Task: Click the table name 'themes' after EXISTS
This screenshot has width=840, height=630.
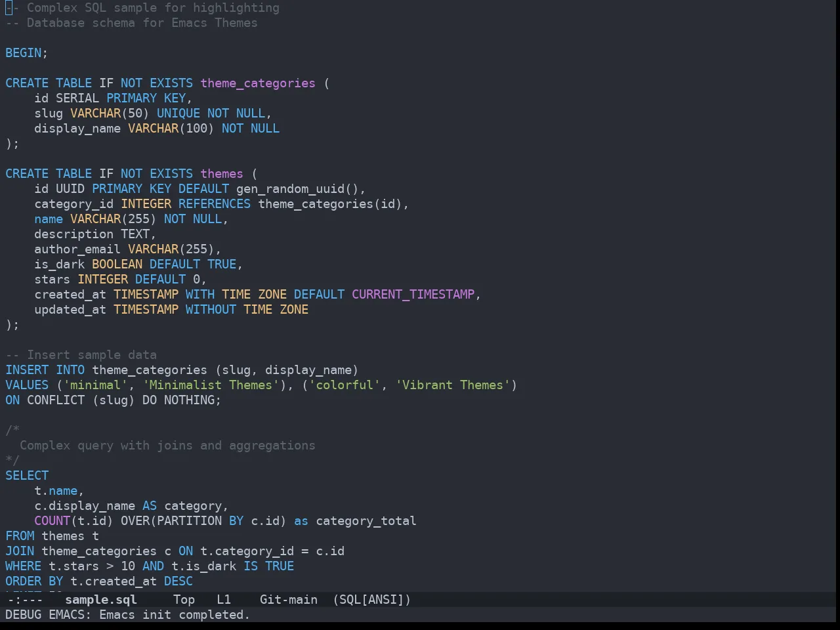Action: point(222,174)
